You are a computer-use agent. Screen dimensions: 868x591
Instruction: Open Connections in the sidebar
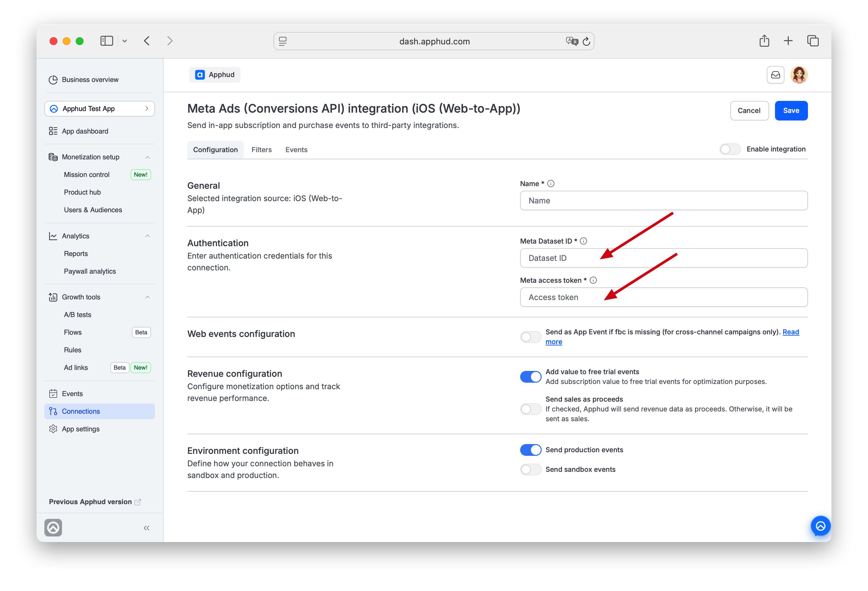tap(99, 411)
